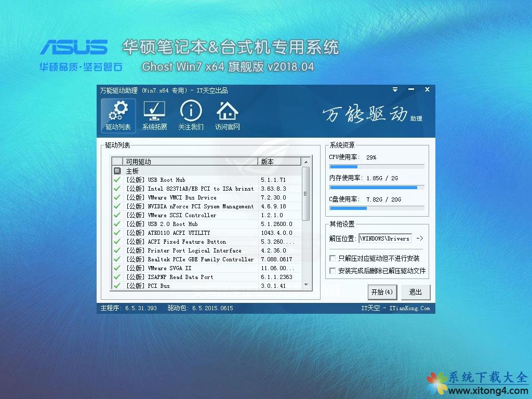Click the 退出 exit button
Image resolution: width=532 pixels, height=399 pixels.
click(x=415, y=292)
